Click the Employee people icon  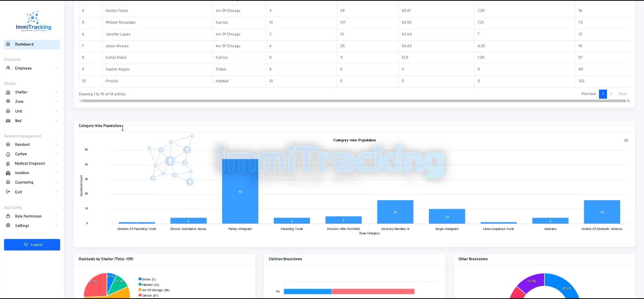pos(8,68)
